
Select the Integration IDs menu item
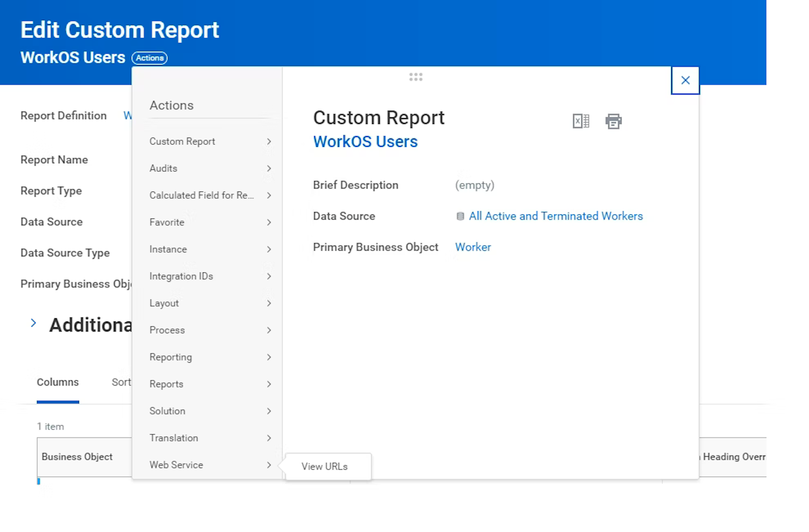181,276
